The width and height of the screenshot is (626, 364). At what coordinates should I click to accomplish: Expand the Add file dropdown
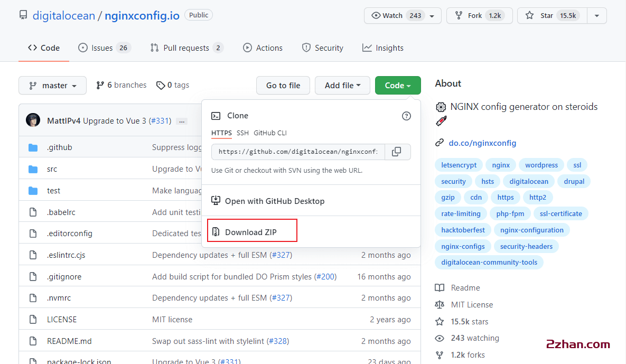coord(342,86)
